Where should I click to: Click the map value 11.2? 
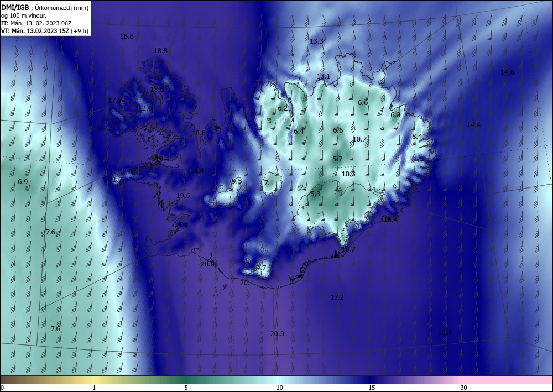[116, 180]
